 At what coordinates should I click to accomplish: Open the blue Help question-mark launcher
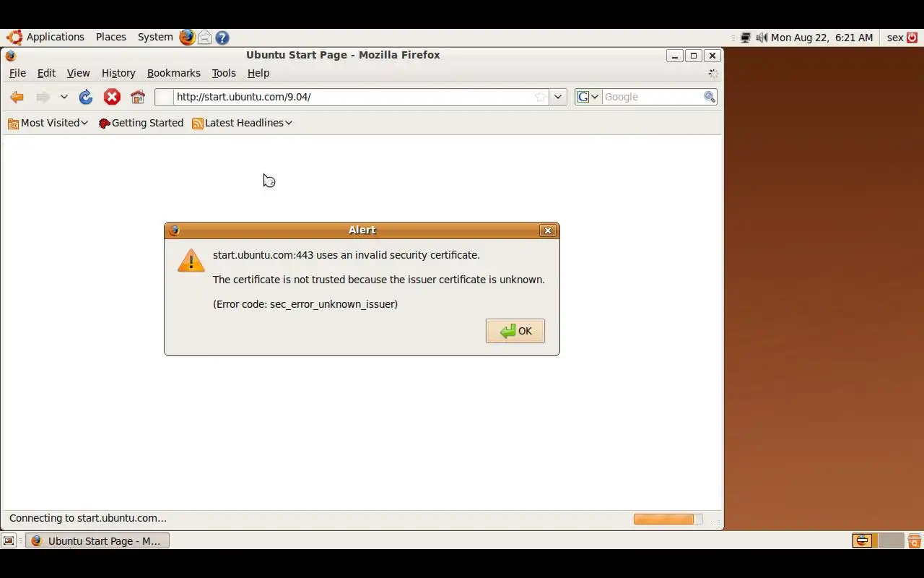coord(222,38)
